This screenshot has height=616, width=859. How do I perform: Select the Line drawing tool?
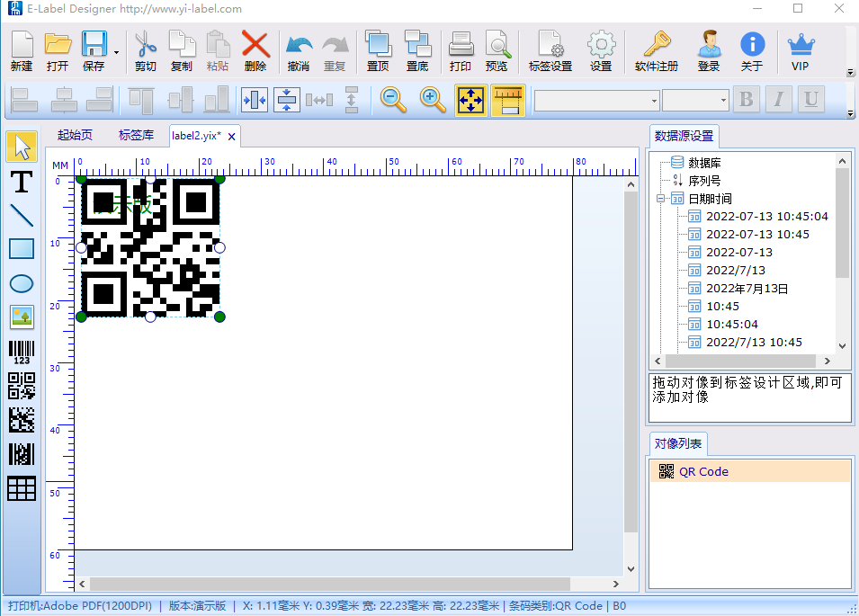click(x=22, y=216)
